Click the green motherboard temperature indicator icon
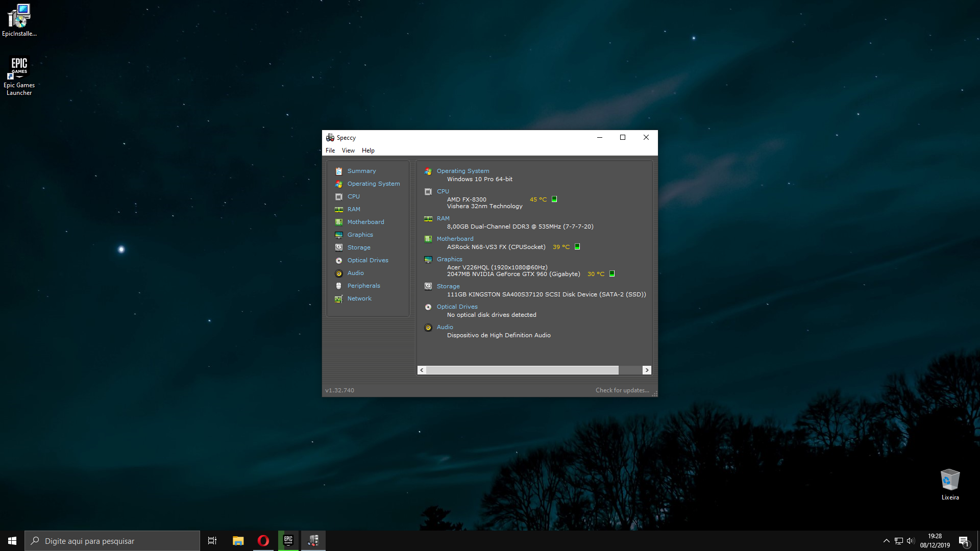 [x=577, y=247]
